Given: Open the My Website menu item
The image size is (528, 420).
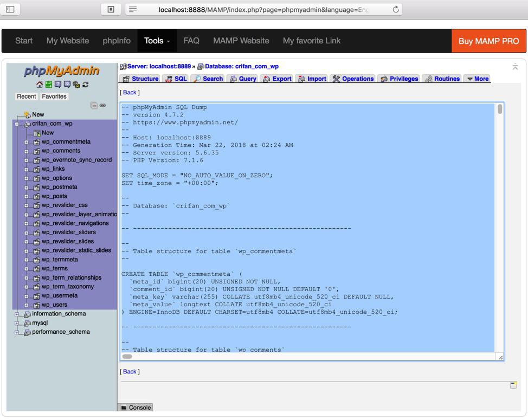Looking at the screenshot, I should pos(68,41).
